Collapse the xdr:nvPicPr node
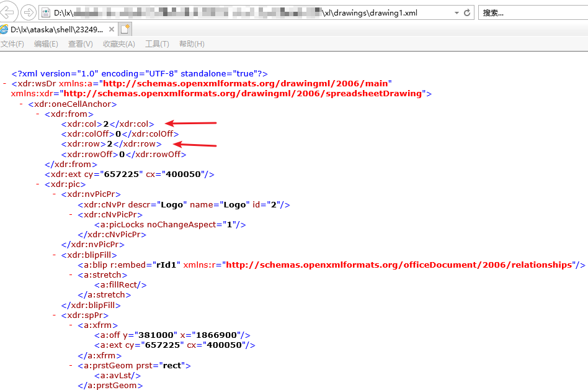This screenshot has height=390, width=588. [54, 194]
